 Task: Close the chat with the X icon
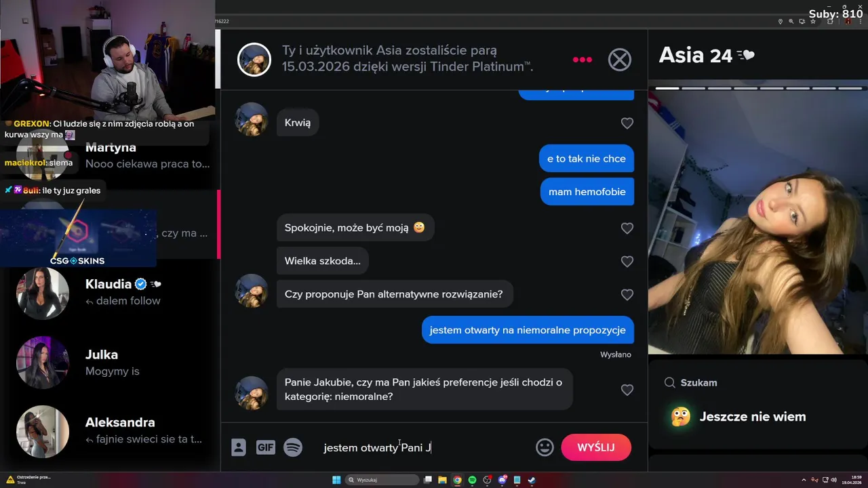point(619,60)
